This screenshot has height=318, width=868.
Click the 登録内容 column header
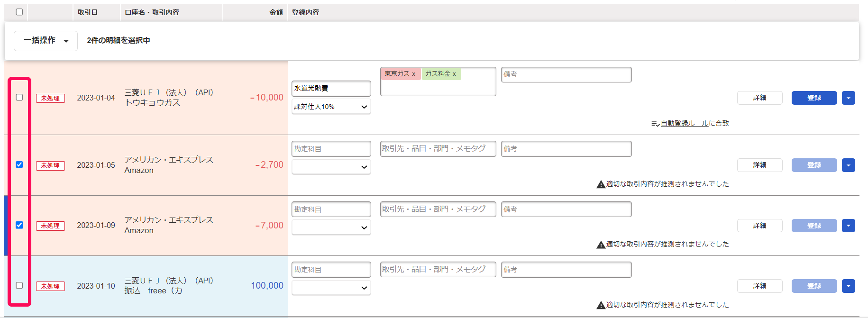coord(305,12)
